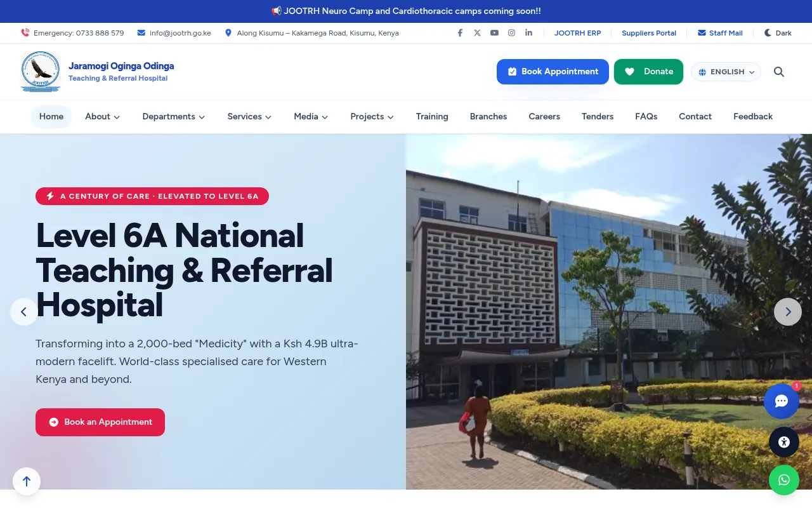Click the scroll-to-top arrow button
This screenshot has height=508, width=812.
(x=27, y=481)
